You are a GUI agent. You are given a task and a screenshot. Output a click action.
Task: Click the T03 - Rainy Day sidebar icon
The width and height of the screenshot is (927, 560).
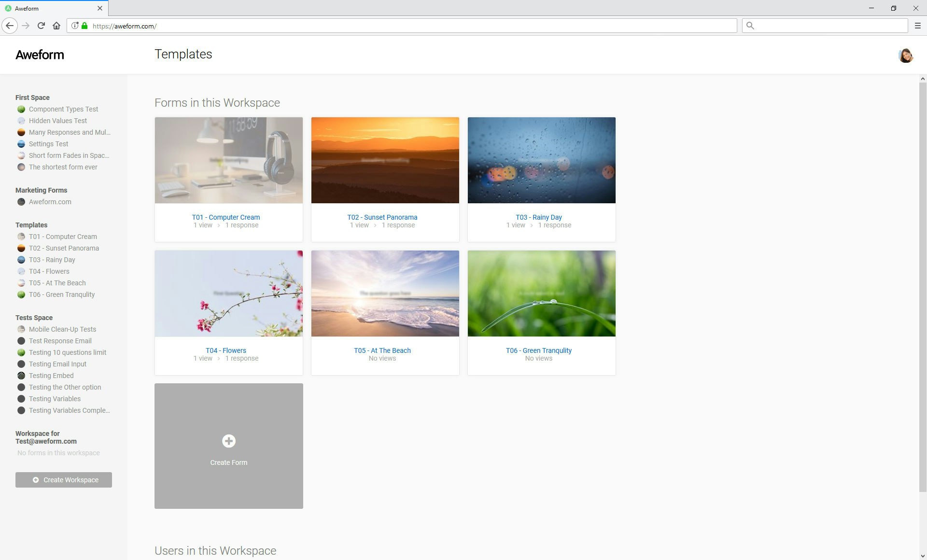[21, 260]
